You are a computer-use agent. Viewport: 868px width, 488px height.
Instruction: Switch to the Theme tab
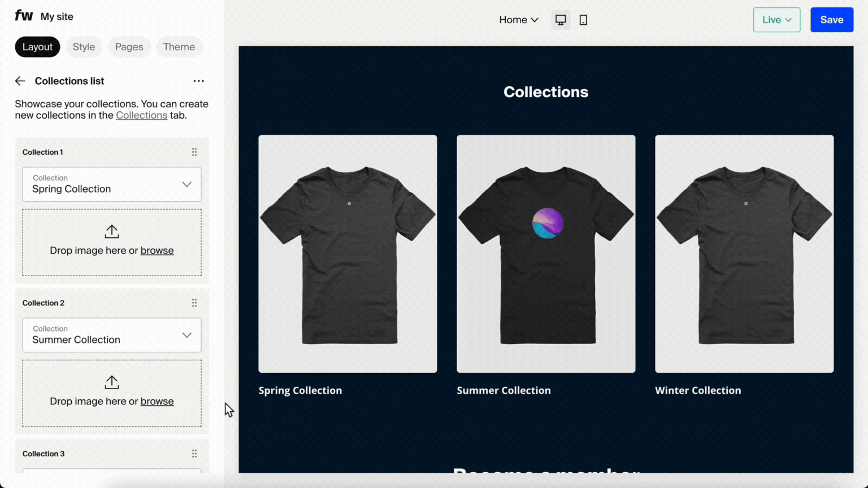[x=179, y=47]
